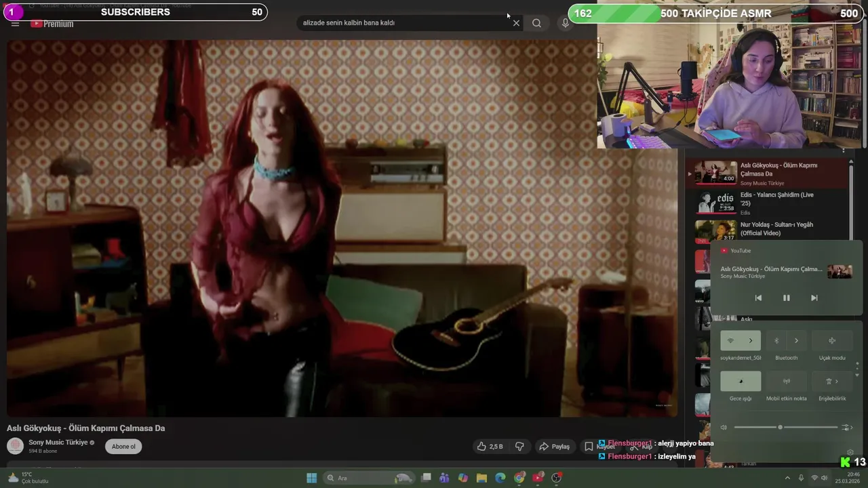This screenshot has height=488, width=868.
Task: Toggle the Gece ışığı night light
Action: pyautogui.click(x=741, y=381)
